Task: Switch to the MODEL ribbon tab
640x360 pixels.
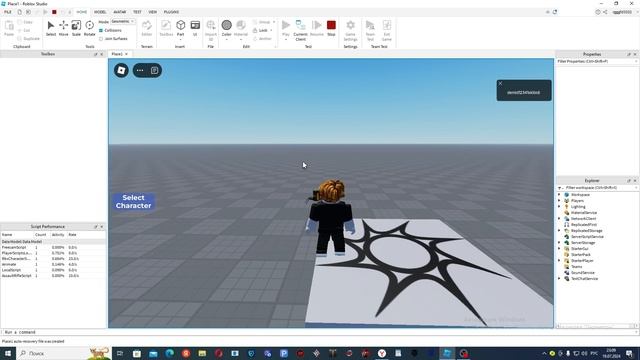Action: [x=100, y=12]
